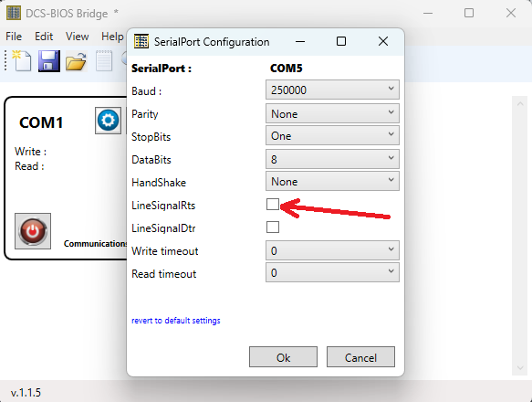Enable the LineSignalRts checkbox

(273, 205)
